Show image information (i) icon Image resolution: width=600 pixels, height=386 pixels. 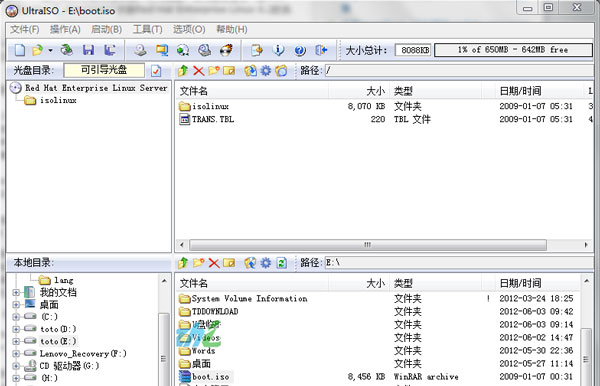[x=279, y=50]
